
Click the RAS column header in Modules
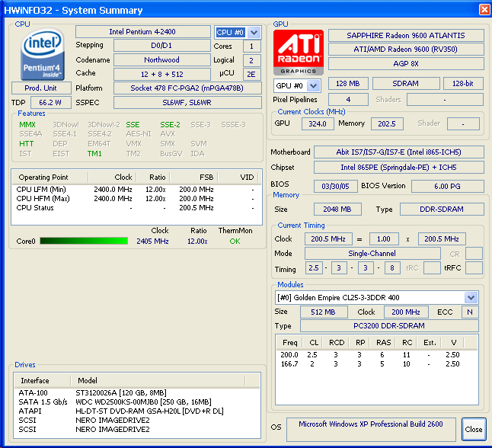coord(383,343)
